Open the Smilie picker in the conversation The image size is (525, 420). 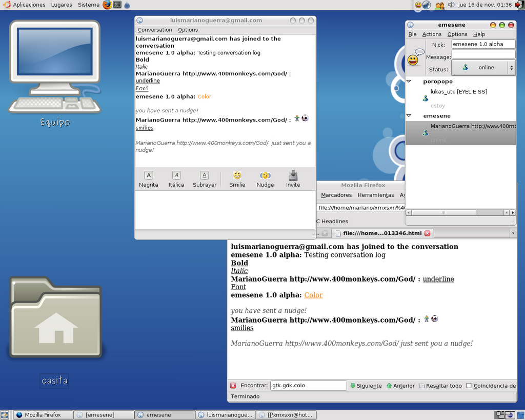237,179
